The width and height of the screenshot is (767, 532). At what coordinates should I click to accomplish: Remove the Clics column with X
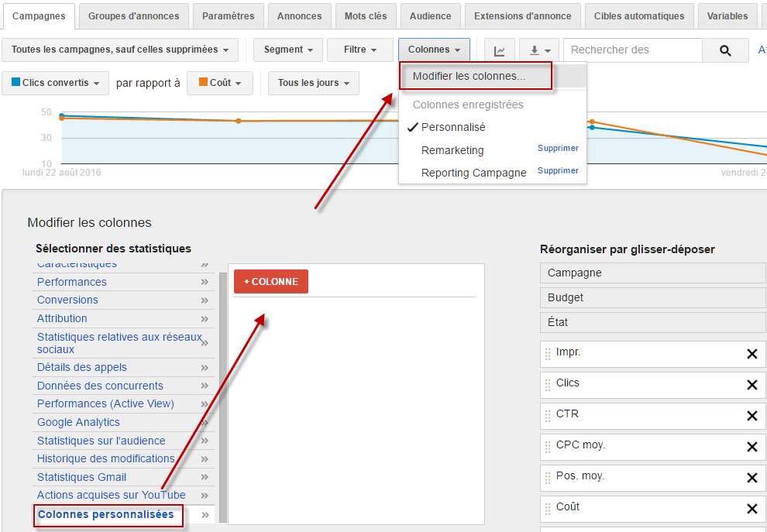click(752, 385)
